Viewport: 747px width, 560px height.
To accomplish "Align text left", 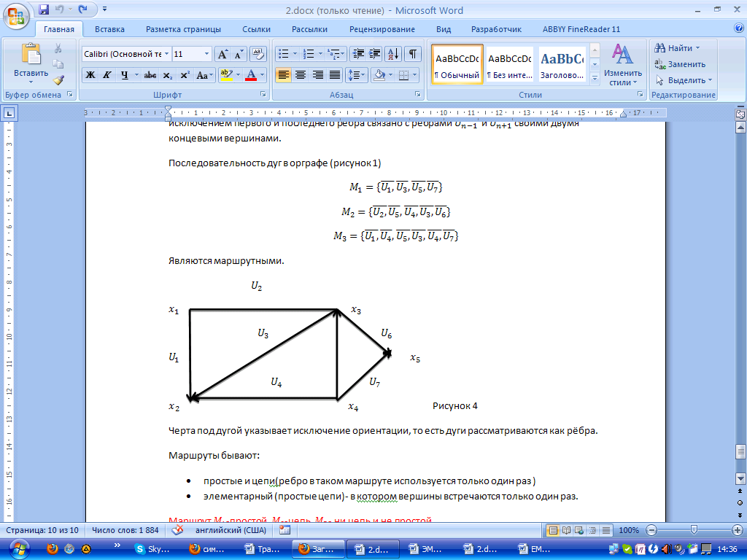I will tap(284, 75).
